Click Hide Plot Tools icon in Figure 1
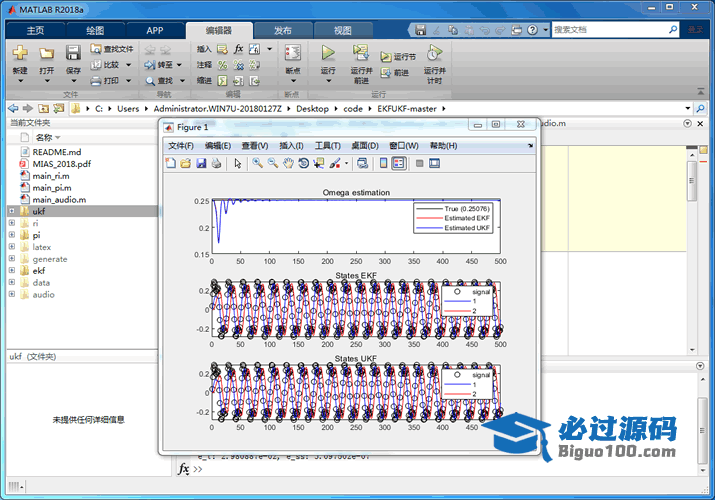715x500 pixels. [420, 163]
